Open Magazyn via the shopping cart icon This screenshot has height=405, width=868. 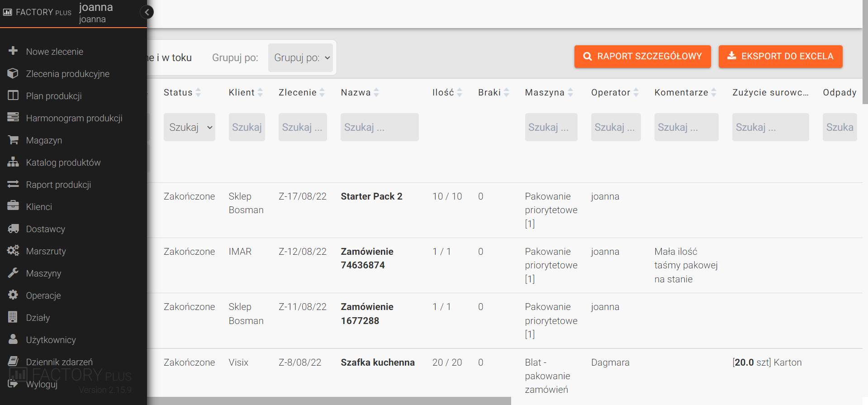pos(13,140)
